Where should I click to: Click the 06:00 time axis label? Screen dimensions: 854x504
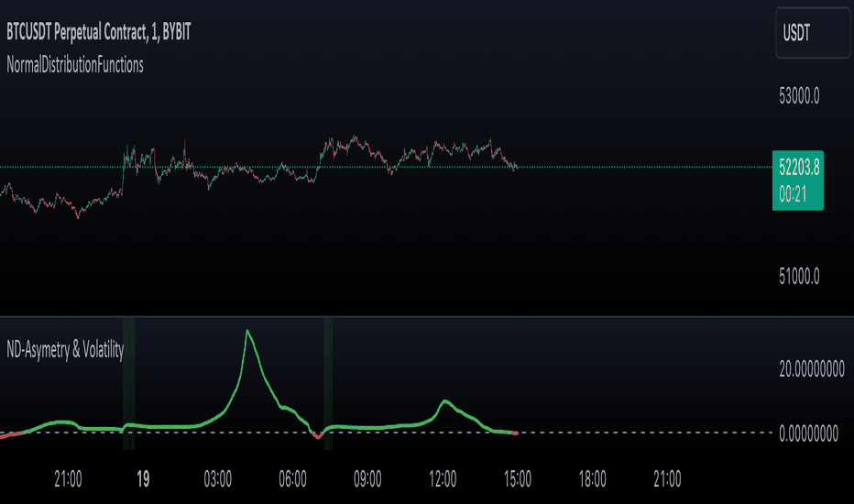(x=292, y=479)
